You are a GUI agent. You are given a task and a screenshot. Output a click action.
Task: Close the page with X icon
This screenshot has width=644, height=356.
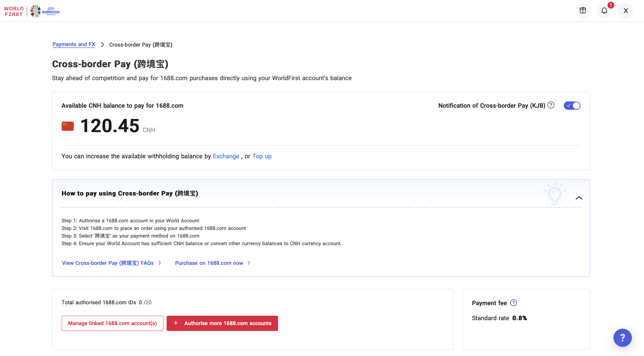[625, 11]
